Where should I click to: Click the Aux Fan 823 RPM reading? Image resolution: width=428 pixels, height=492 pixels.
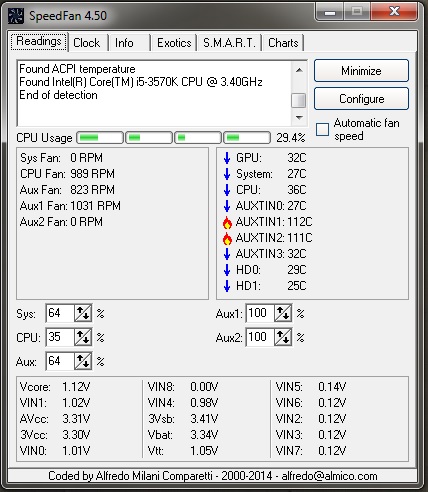point(67,190)
